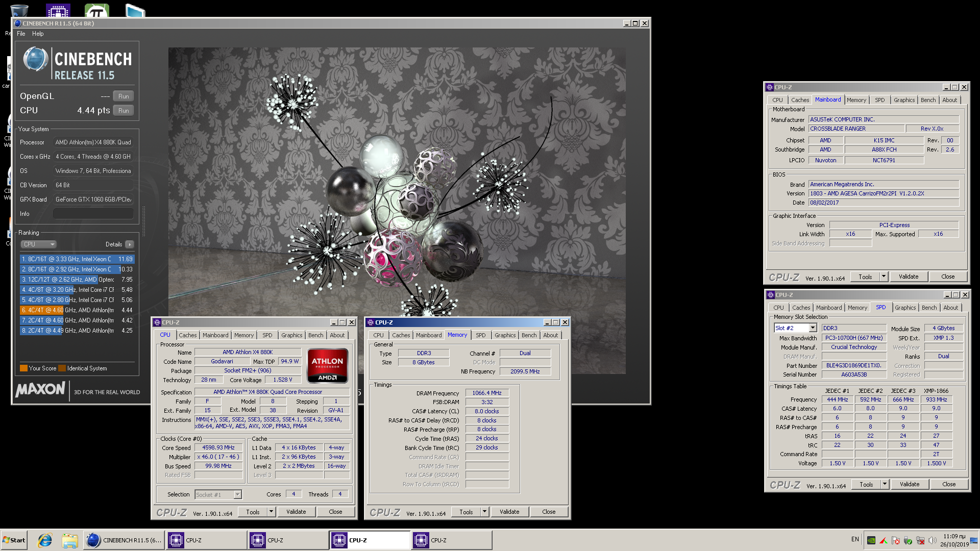
Task: Click Show Desktop icon beside the clock
Action: click(974, 540)
